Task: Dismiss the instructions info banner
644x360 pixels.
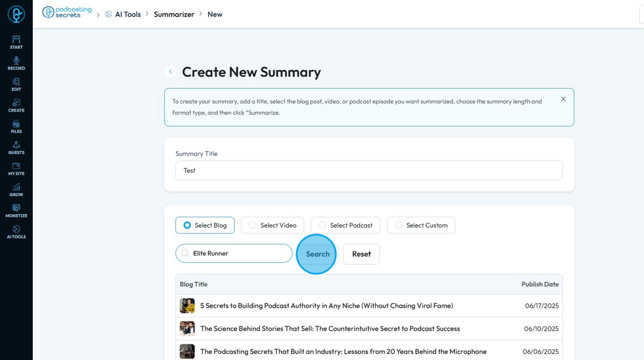Action: coord(563,99)
